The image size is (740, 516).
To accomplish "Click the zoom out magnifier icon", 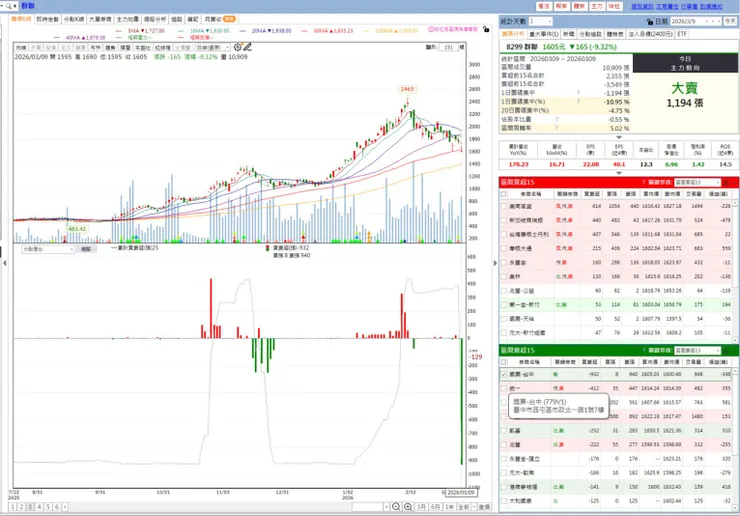I will [396, 507].
